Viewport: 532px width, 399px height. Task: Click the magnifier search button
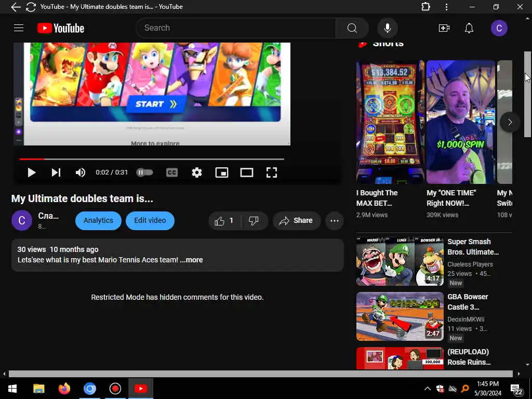(x=352, y=28)
